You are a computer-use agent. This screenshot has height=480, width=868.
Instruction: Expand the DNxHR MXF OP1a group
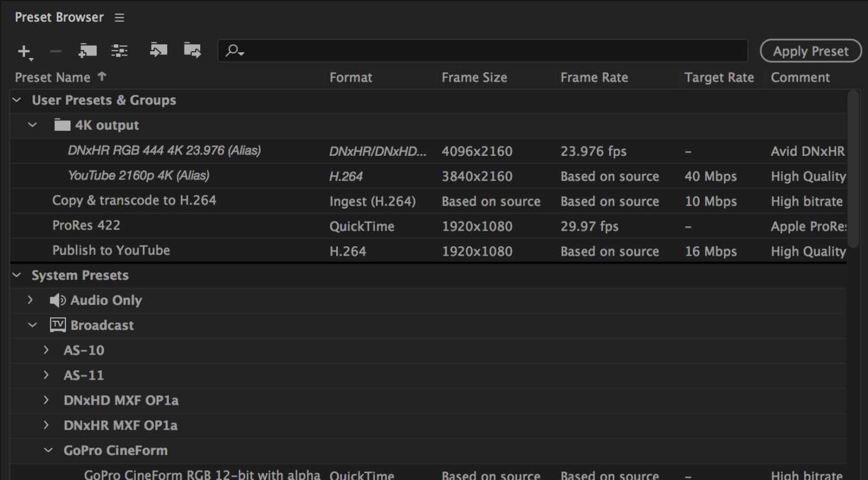[46, 425]
